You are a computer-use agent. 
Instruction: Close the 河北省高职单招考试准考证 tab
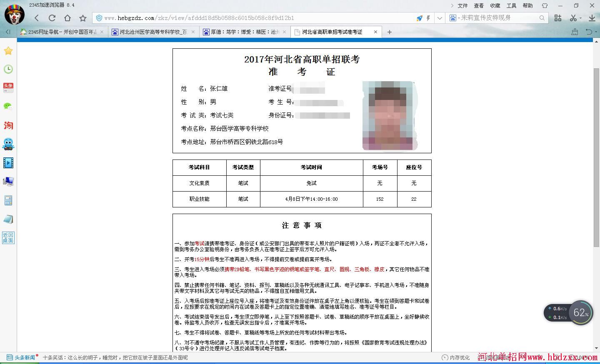[x=375, y=32]
